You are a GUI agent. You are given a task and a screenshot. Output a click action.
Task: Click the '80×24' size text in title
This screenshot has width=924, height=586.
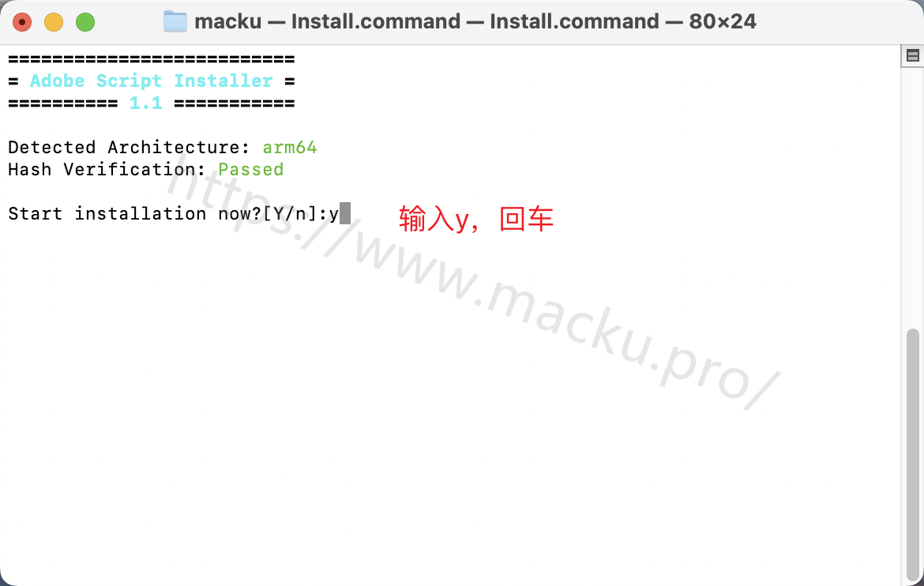pos(723,22)
